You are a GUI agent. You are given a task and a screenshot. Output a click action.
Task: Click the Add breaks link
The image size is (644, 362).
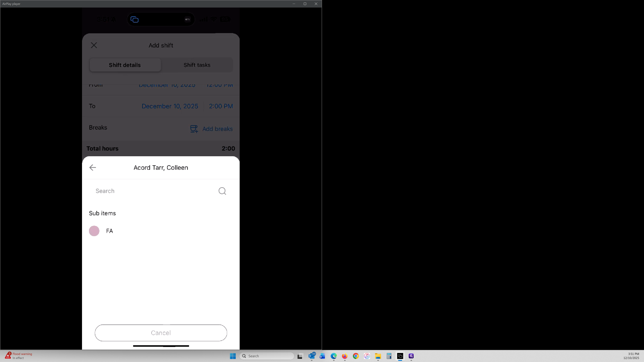[x=217, y=129]
